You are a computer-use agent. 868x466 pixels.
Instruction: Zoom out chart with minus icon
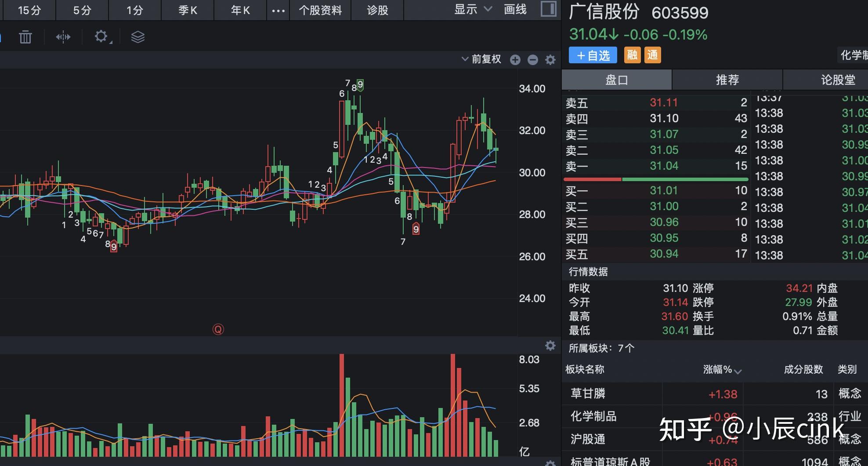(x=533, y=60)
